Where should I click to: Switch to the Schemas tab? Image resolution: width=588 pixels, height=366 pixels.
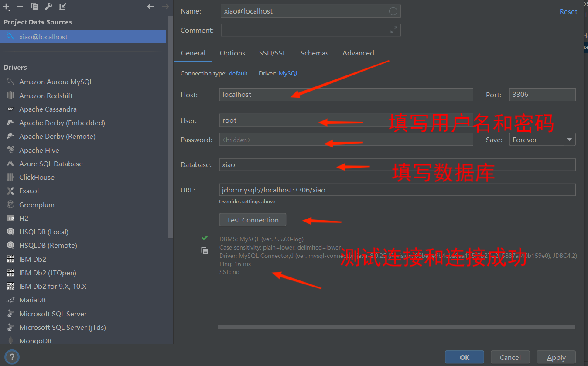(x=315, y=53)
